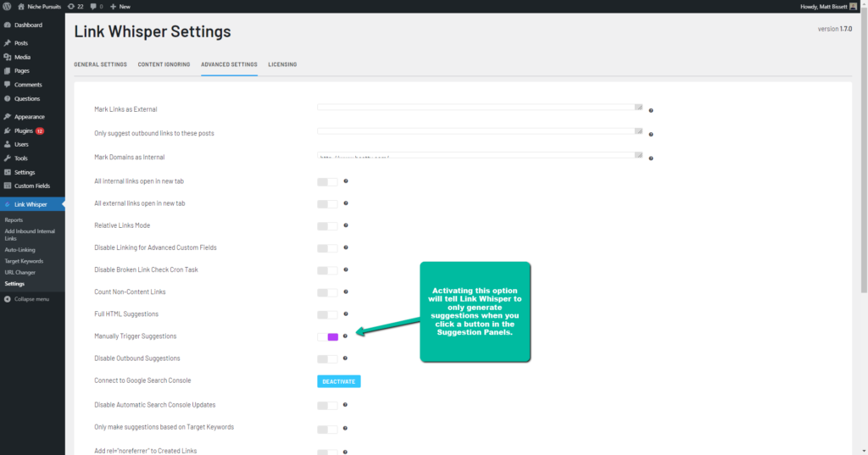Show help for Disable Linking Advanced Custom Fields
The width and height of the screenshot is (868, 455).
(x=346, y=247)
